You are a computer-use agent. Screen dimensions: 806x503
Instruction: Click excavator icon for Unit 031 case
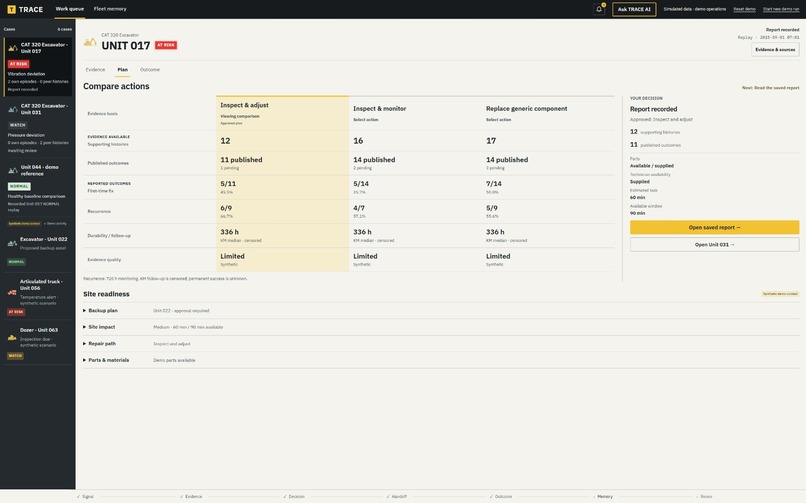click(x=13, y=109)
